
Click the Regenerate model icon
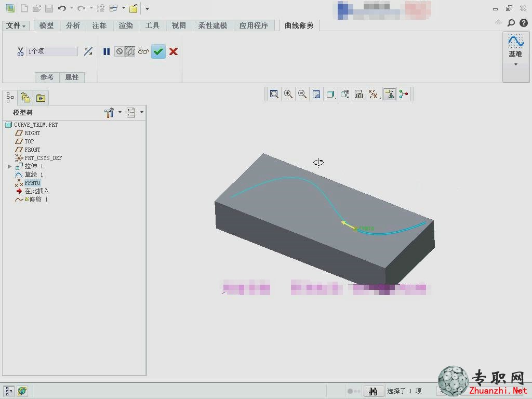tap(100, 8)
